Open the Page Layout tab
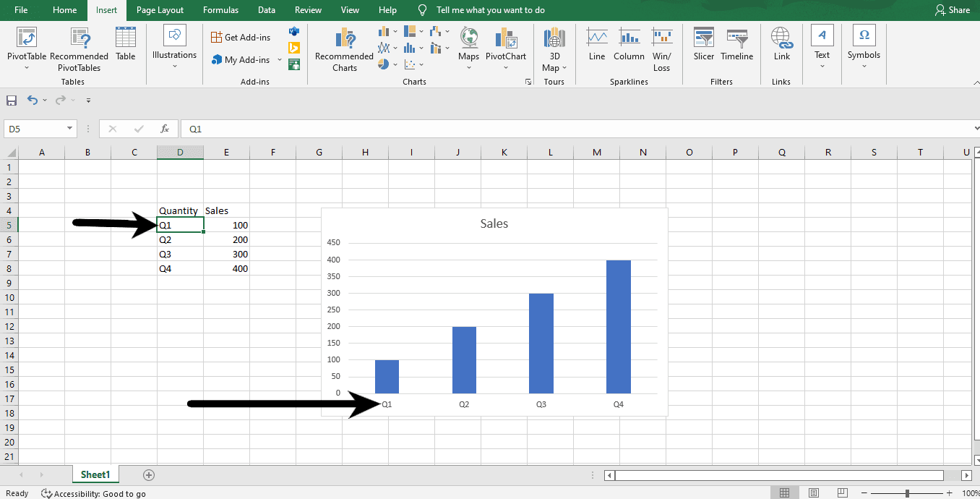980x499 pixels. [x=160, y=10]
